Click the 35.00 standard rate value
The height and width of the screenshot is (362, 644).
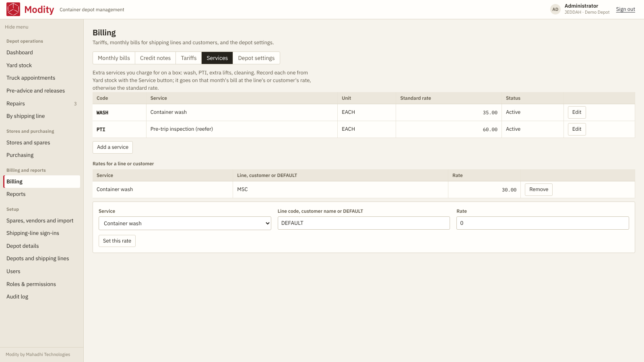(x=490, y=113)
